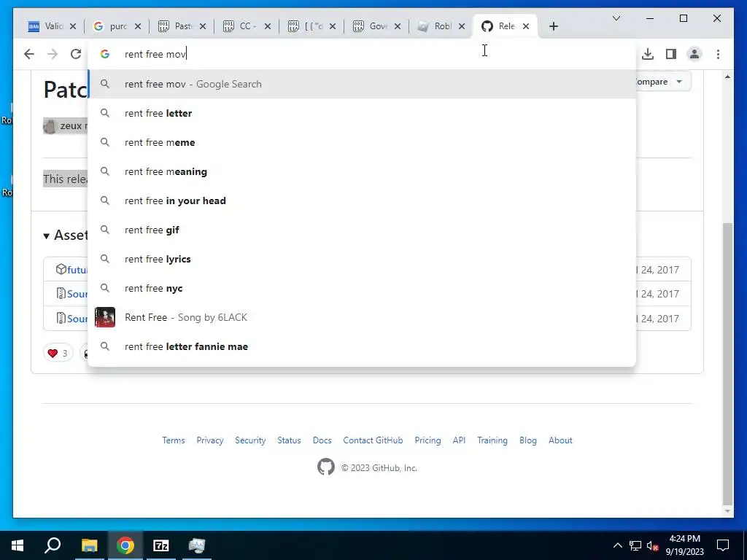
Task: Open 7-Zip from the taskbar
Action: 161,545
